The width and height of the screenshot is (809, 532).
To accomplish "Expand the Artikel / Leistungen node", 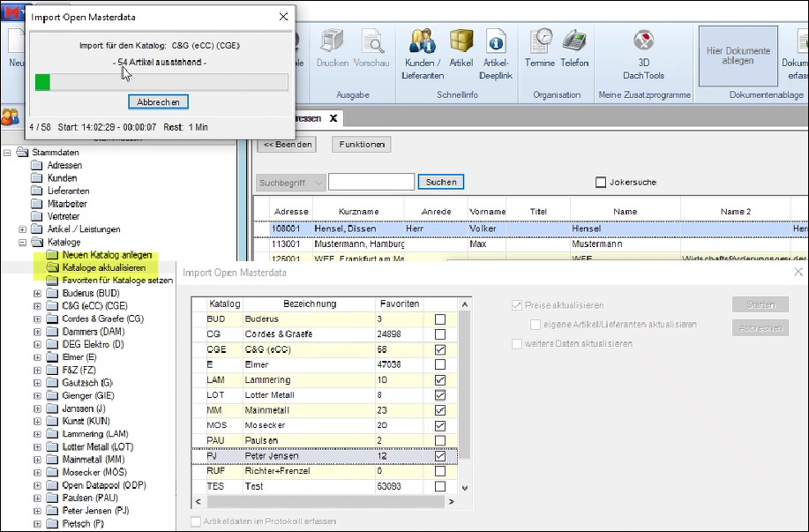I will click(x=22, y=229).
